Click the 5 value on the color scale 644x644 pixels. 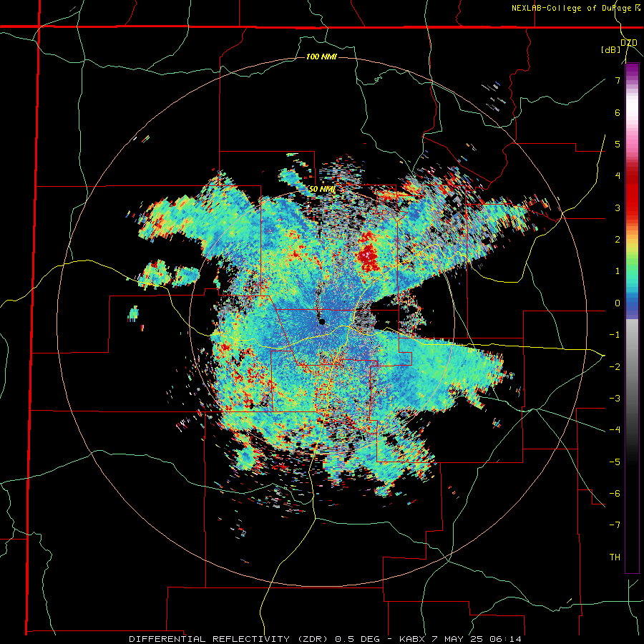(x=618, y=144)
